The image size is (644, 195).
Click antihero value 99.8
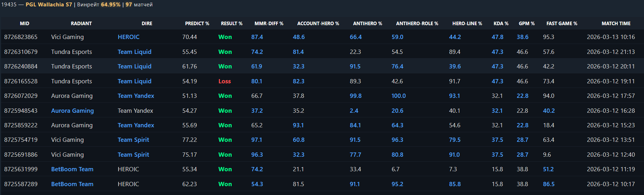point(356,96)
